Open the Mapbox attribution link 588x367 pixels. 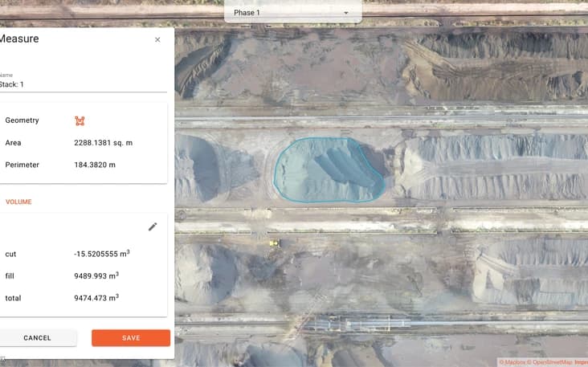(x=514, y=362)
